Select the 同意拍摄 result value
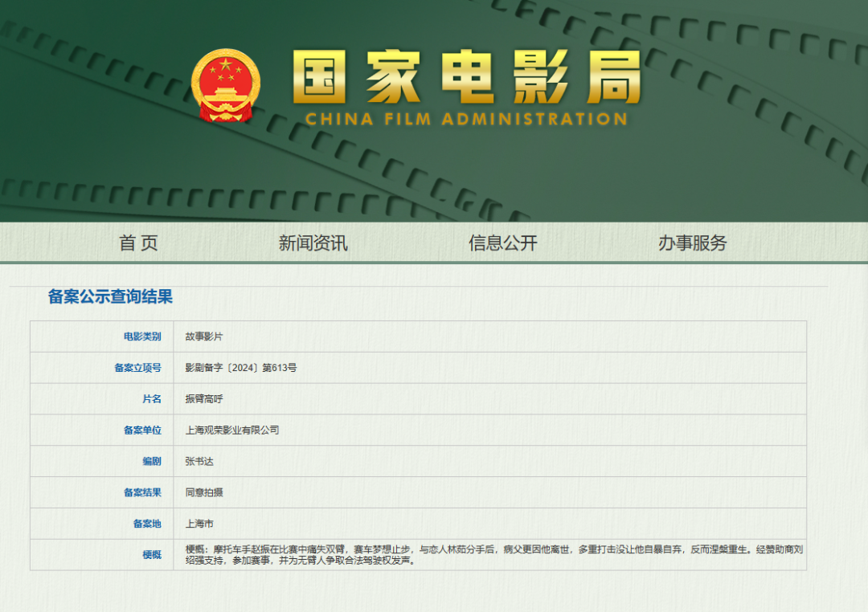868x612 pixels. (x=203, y=492)
